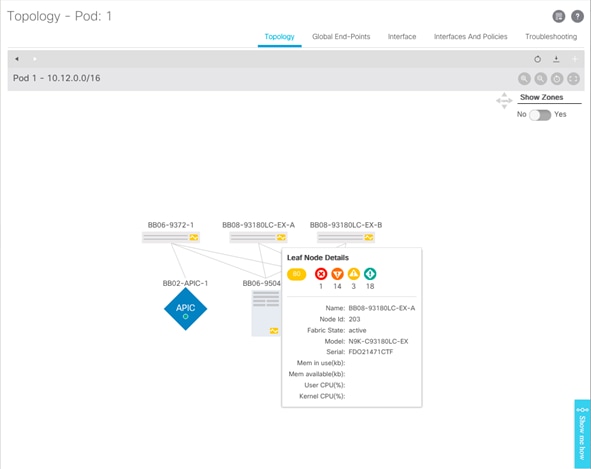
Task: Open the Troubleshooting tab
Action: click(x=551, y=37)
